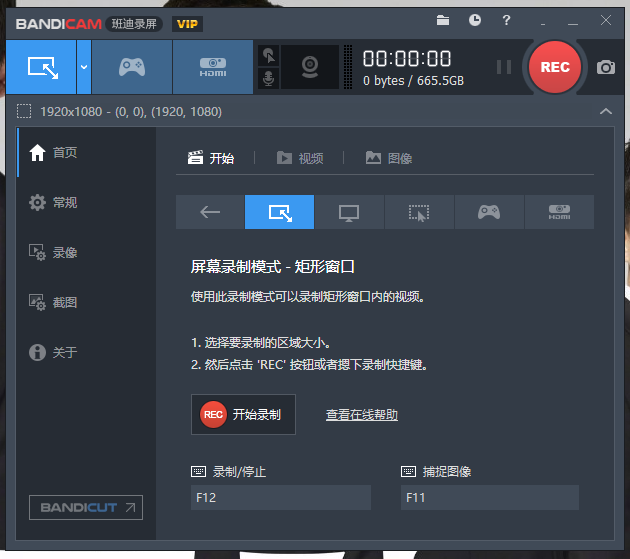Select game recording mode in top toolbar

coord(132,67)
